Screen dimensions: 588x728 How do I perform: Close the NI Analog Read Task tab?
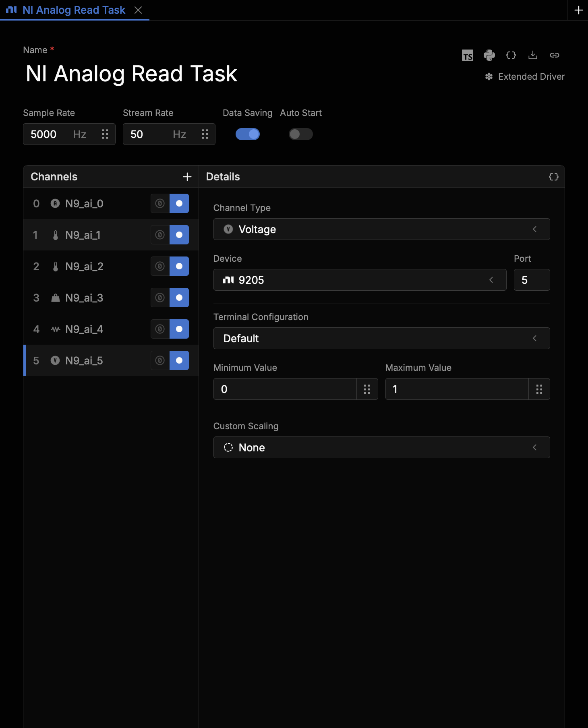(138, 10)
